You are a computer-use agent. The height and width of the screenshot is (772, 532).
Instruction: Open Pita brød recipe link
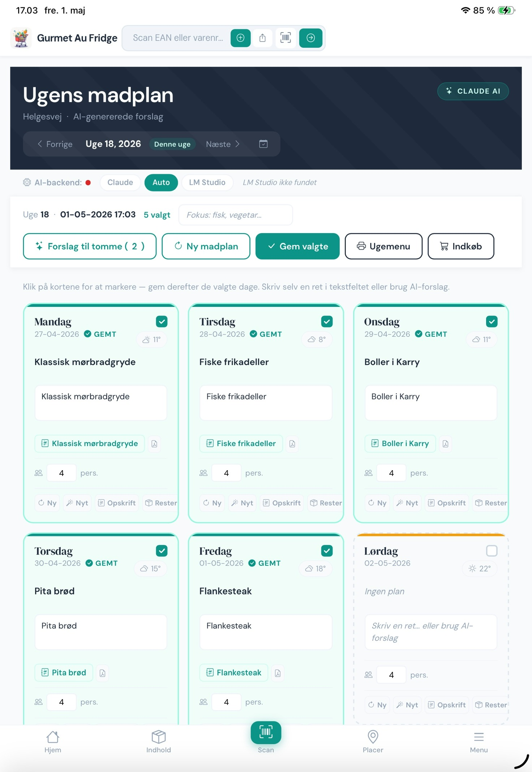click(64, 673)
